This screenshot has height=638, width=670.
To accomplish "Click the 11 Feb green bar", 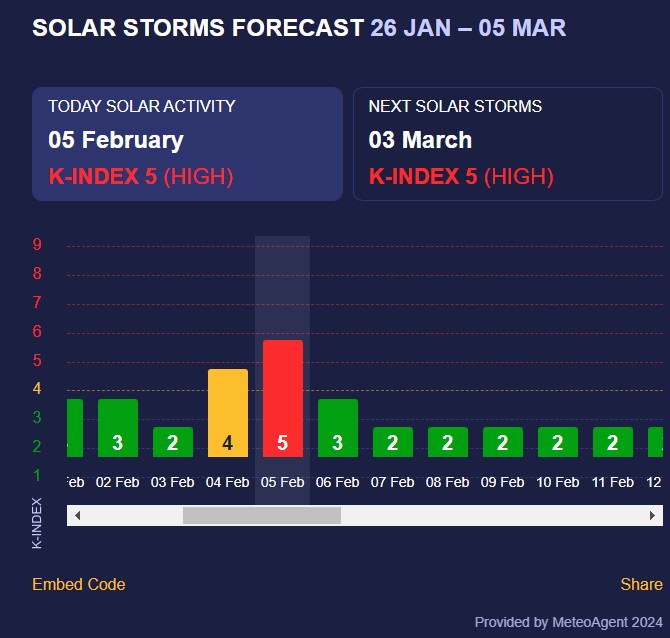I will click(612, 441).
